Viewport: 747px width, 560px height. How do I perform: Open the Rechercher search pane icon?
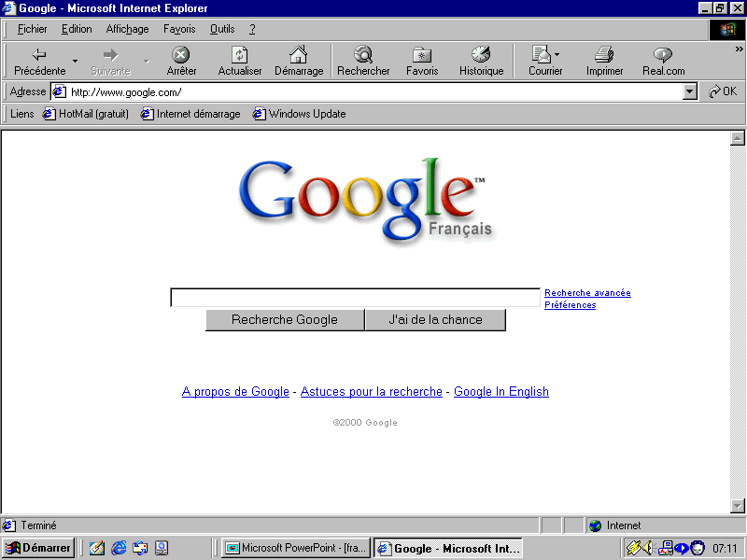(363, 55)
